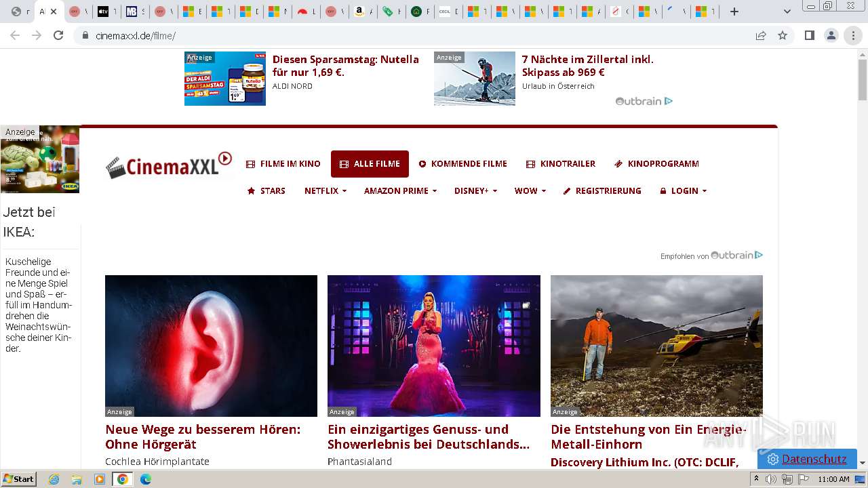Image resolution: width=868 pixels, height=488 pixels.
Task: Select the Alle Filme menu item
Action: [370, 164]
